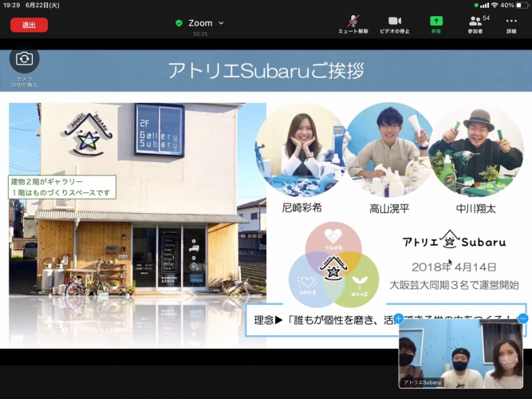Tap the つながる pink circle in diagram
The image size is (532, 399).
(x=333, y=239)
